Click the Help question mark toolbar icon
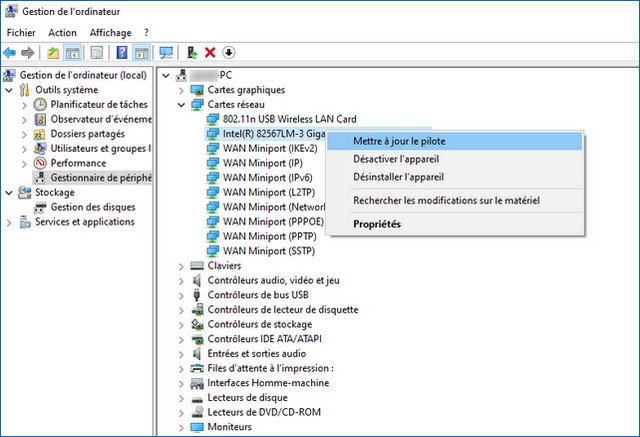640x437 pixels. click(x=122, y=52)
